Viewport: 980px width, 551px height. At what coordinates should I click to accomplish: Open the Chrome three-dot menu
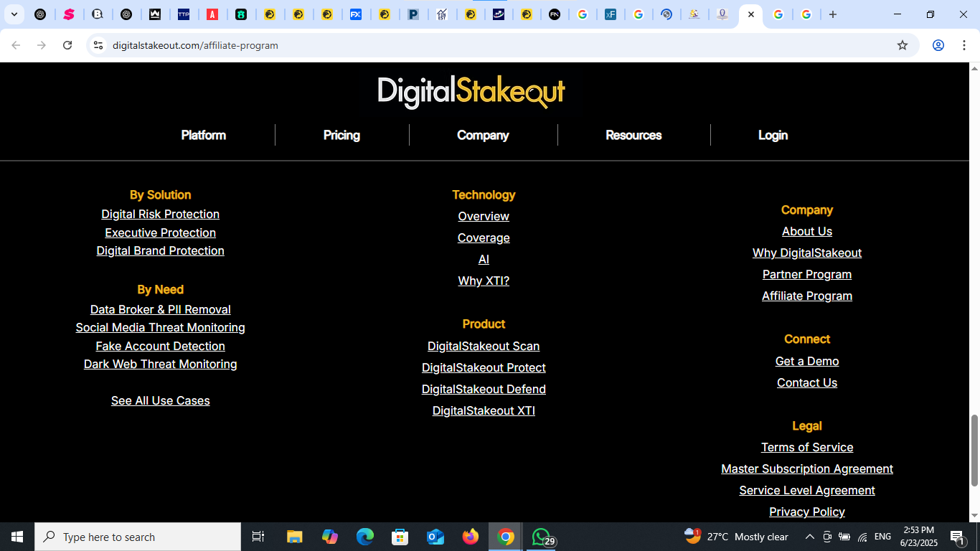pos(963,45)
